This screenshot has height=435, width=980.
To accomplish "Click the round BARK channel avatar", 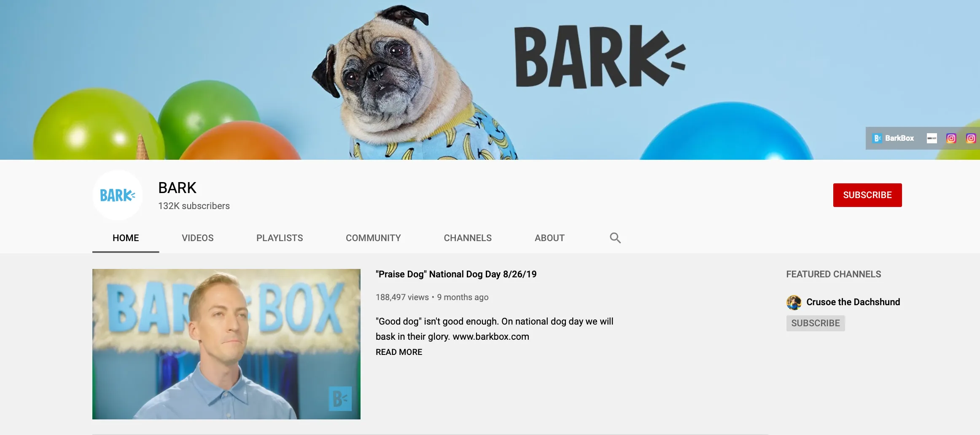I will point(118,195).
